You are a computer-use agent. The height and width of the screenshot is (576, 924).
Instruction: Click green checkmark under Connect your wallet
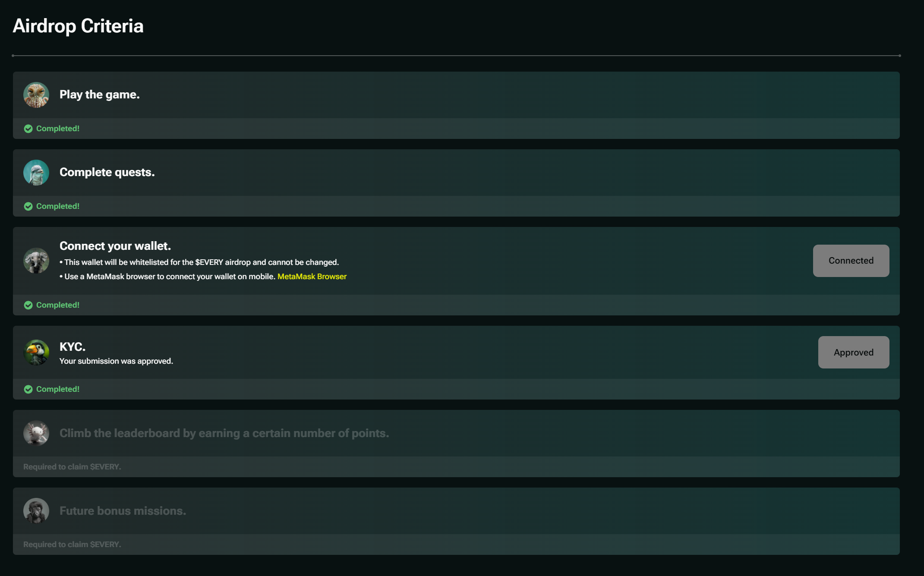(28, 305)
